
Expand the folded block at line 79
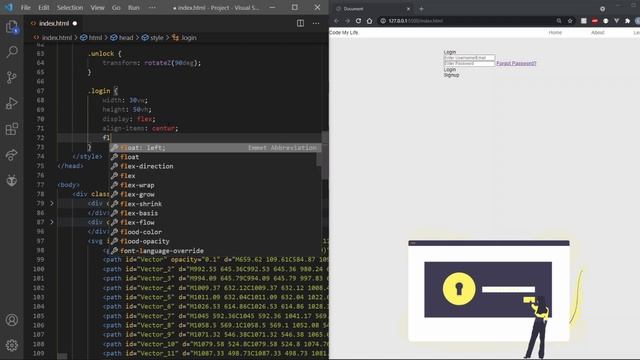point(52,203)
